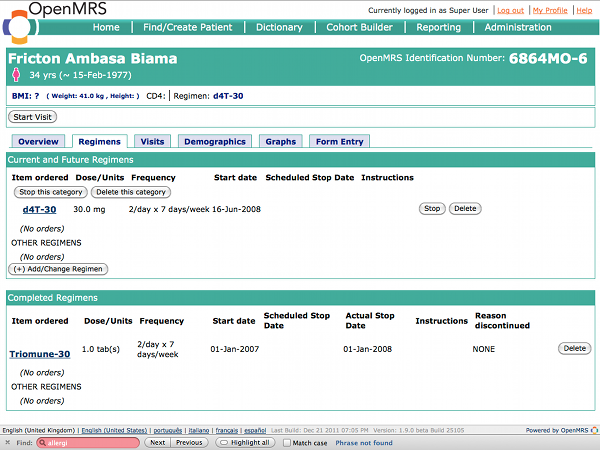Switch to the Form Entry tab
The height and width of the screenshot is (450, 600).
coord(339,142)
